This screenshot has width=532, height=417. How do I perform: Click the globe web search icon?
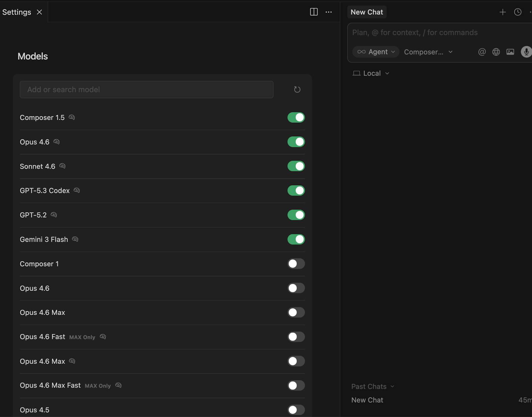496,52
